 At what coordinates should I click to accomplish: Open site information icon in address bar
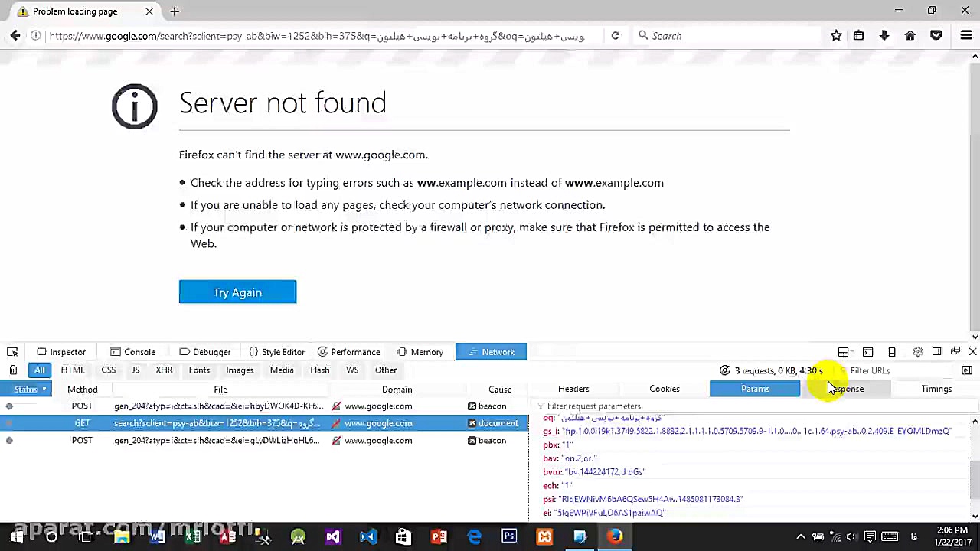click(x=35, y=36)
